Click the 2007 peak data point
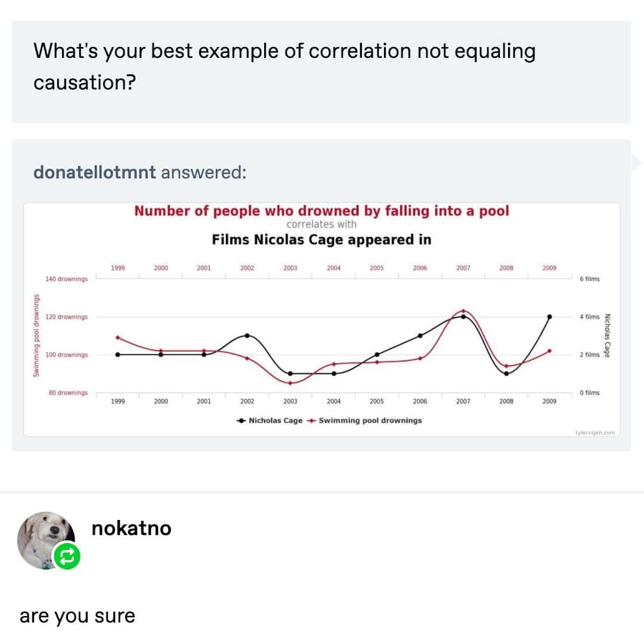The height and width of the screenshot is (644, 644). (463, 311)
